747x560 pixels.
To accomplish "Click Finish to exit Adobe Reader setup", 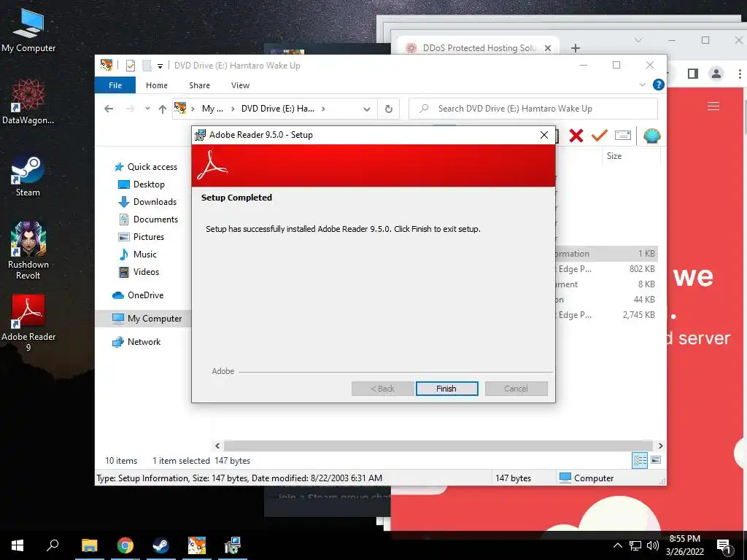I will click(446, 389).
